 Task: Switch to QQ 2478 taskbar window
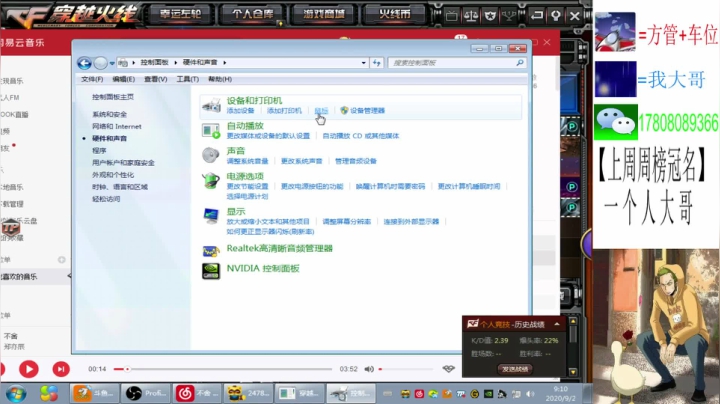point(248,393)
